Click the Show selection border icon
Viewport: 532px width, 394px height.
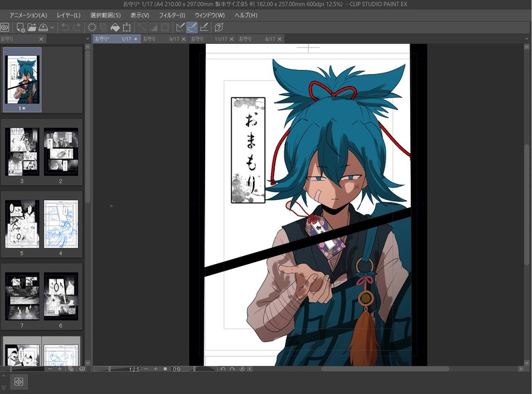165,27
